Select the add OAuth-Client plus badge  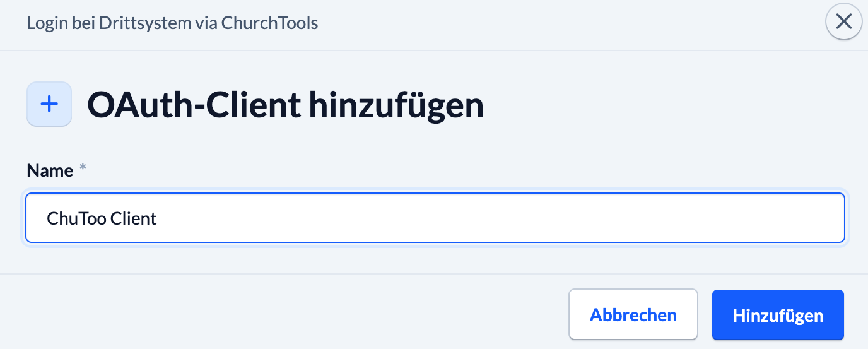point(49,104)
